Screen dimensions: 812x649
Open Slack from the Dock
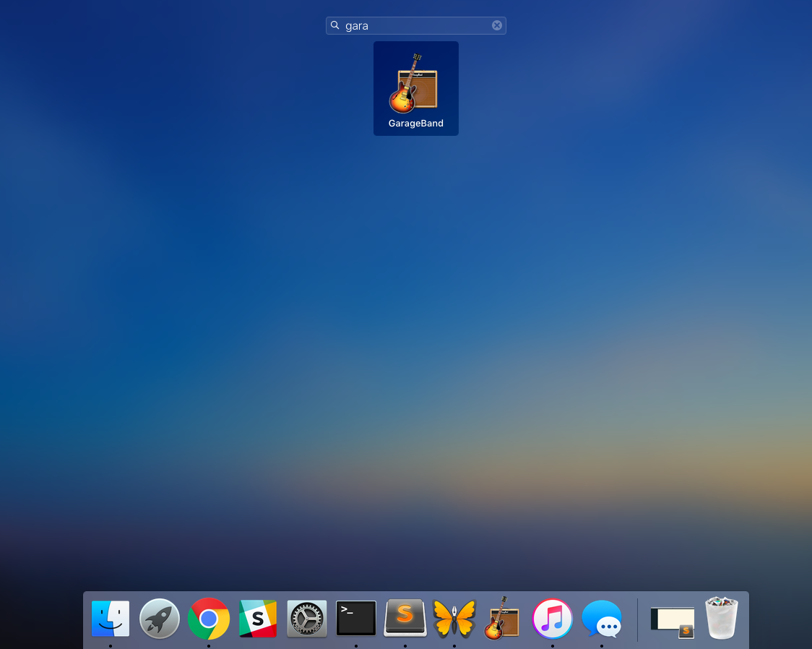click(258, 618)
